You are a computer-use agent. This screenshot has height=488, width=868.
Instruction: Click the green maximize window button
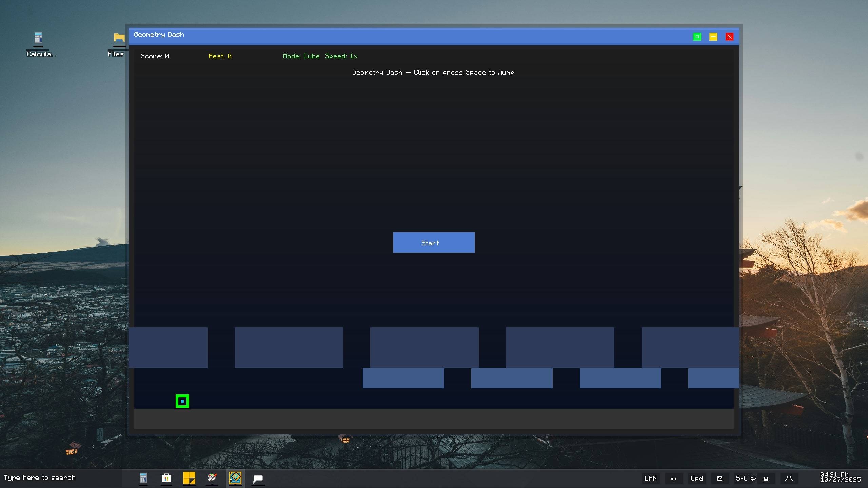tap(697, 37)
